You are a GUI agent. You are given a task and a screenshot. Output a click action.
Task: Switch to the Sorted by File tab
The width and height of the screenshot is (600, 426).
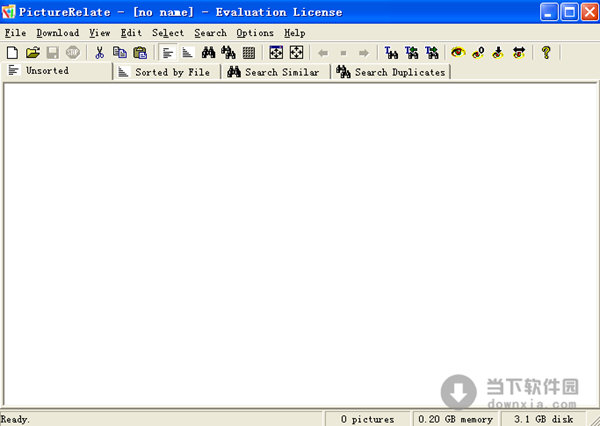167,72
